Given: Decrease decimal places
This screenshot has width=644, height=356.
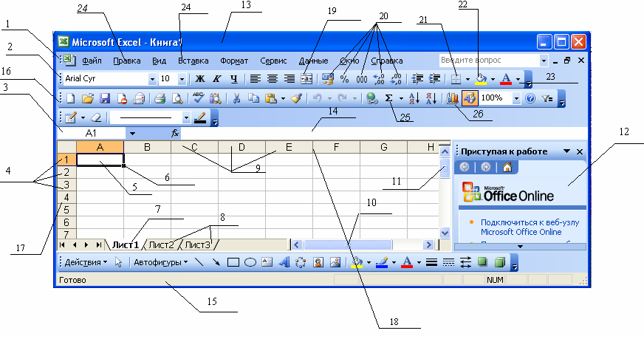Looking at the screenshot, I should [396, 79].
